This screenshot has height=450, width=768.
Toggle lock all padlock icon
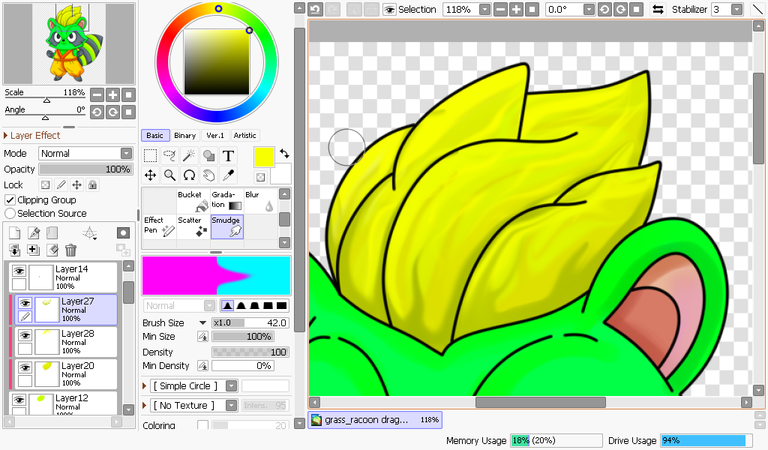pyautogui.click(x=93, y=185)
